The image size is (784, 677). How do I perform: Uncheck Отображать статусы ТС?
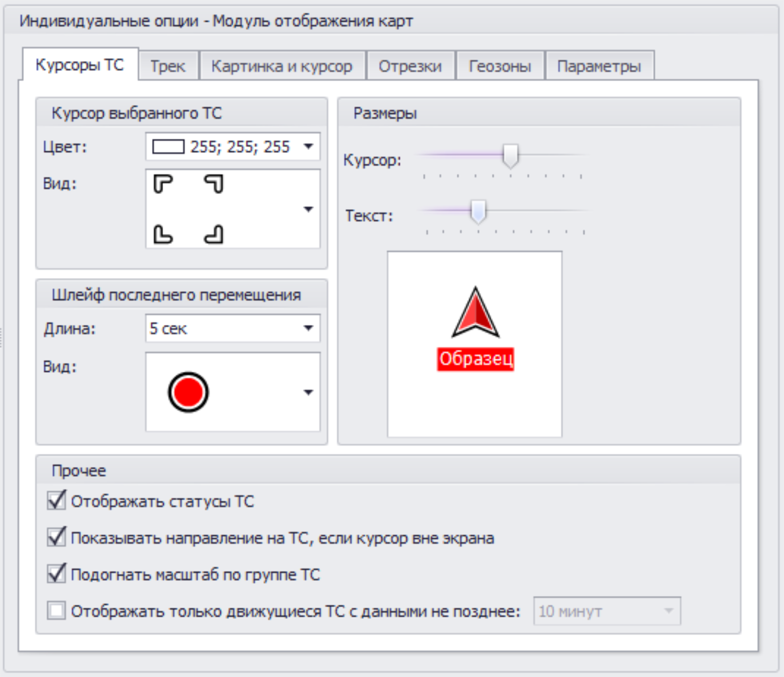point(57,501)
